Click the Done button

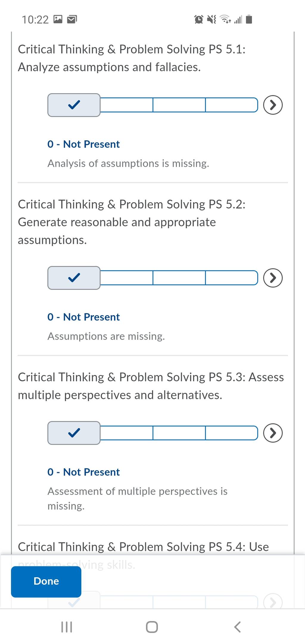(x=46, y=581)
